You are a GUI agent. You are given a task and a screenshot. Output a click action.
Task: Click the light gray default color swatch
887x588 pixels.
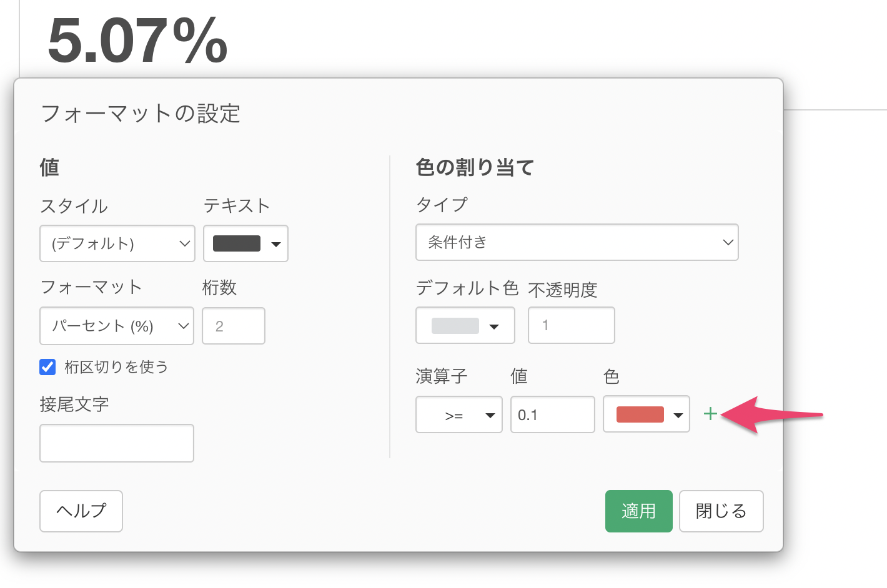tap(455, 326)
